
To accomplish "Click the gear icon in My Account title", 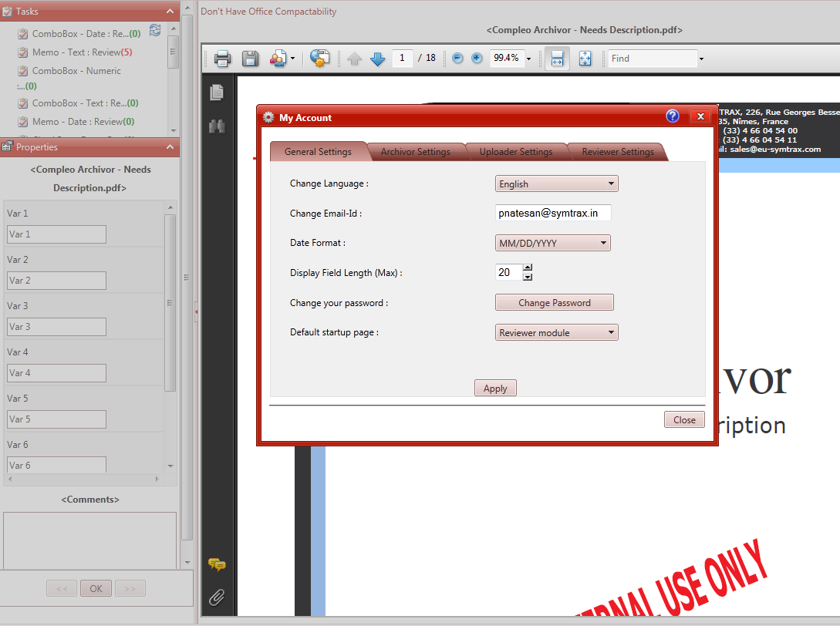I will pos(268,117).
